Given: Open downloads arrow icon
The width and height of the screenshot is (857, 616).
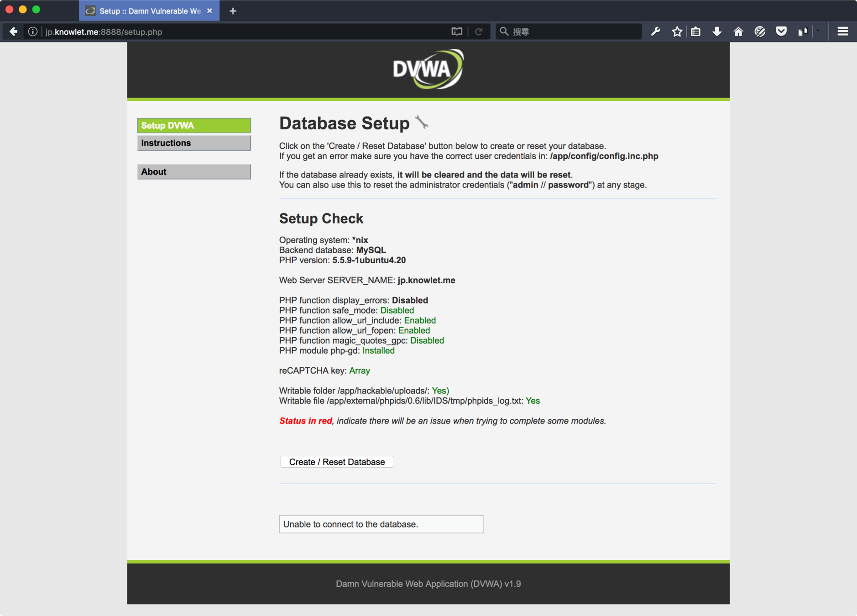Looking at the screenshot, I should (717, 31).
